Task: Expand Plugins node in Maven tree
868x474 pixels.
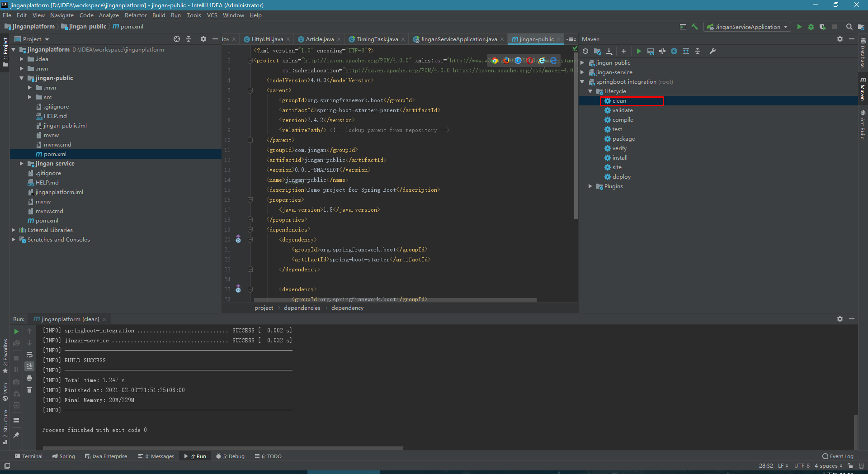Action: point(590,186)
